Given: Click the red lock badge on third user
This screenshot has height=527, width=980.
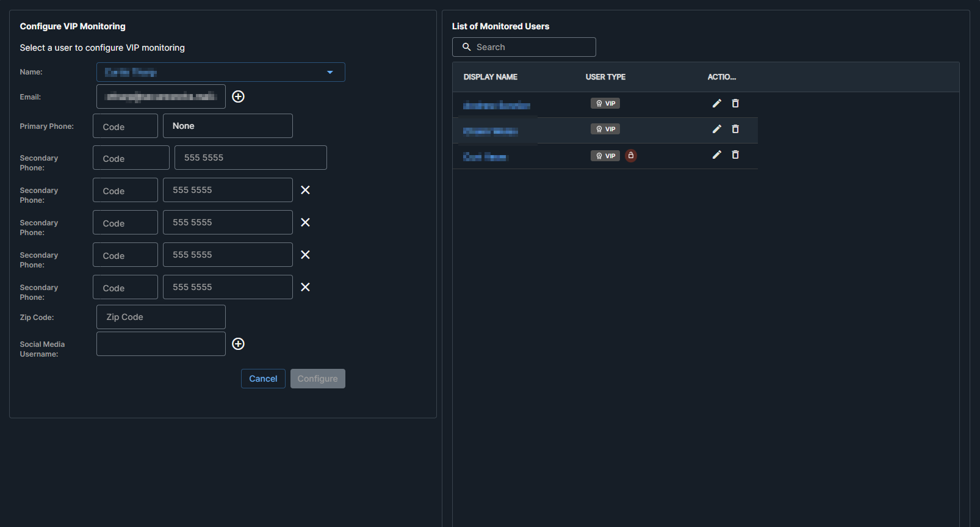Looking at the screenshot, I should pyautogui.click(x=631, y=156).
